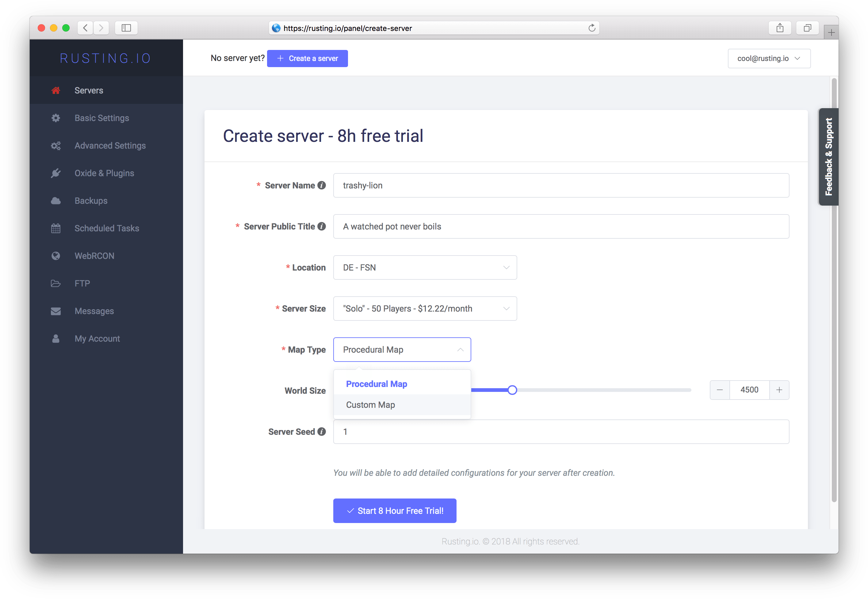Click the Server Seed info icon
The image size is (868, 599).
pos(322,432)
